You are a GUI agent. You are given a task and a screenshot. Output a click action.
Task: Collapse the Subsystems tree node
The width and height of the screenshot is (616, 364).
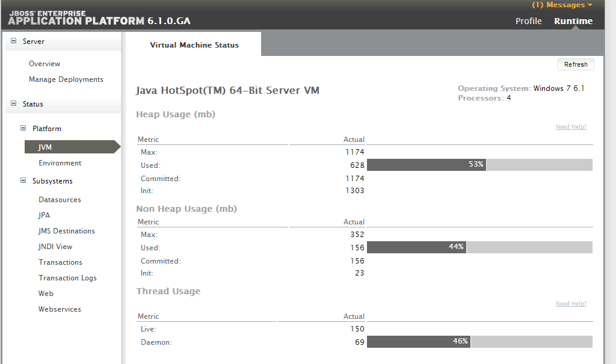pyautogui.click(x=23, y=180)
